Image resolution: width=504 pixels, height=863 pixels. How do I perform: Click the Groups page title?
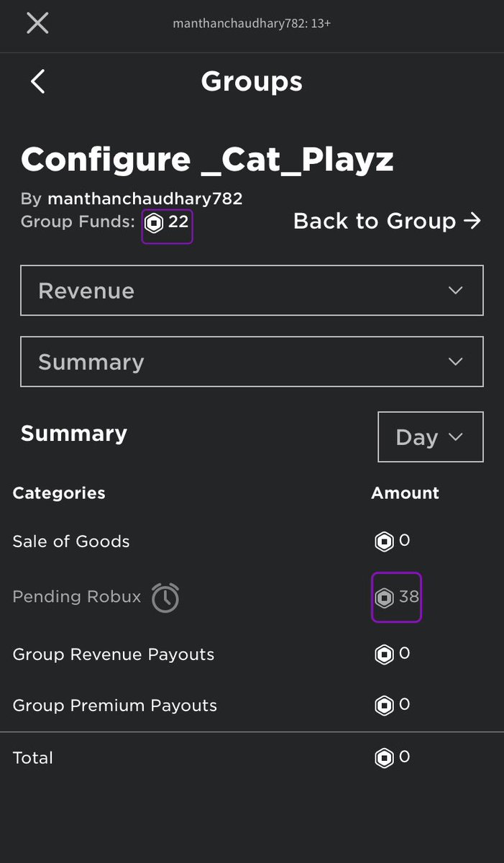[x=252, y=81]
